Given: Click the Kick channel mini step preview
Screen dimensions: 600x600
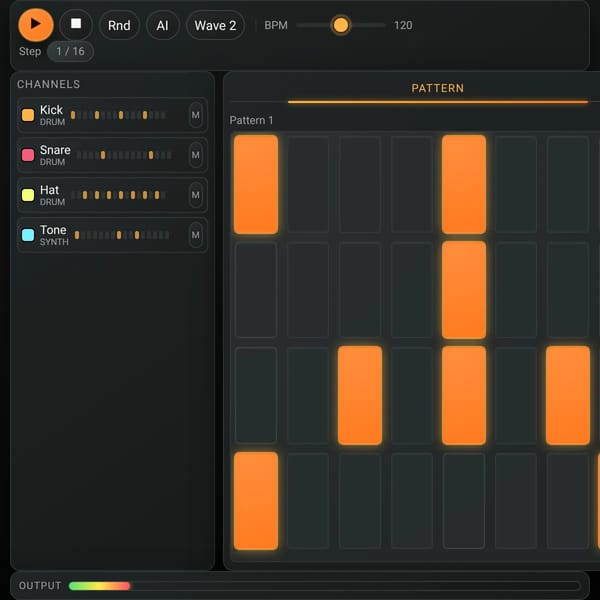Looking at the screenshot, I should pyautogui.click(x=118, y=115).
